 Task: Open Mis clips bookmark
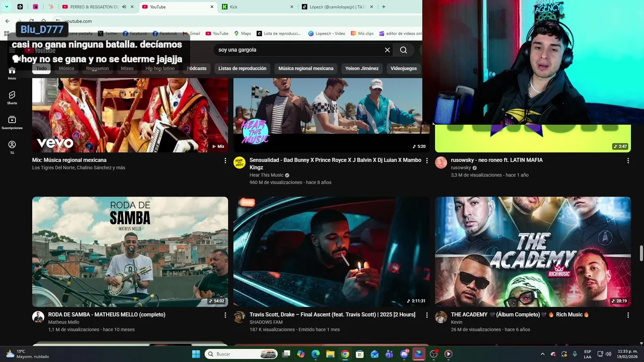[362, 34]
